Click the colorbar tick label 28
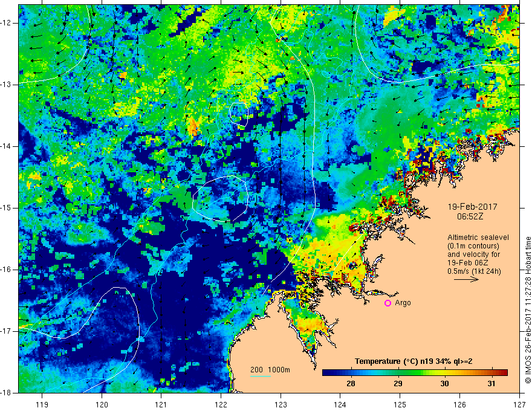 point(351,384)
